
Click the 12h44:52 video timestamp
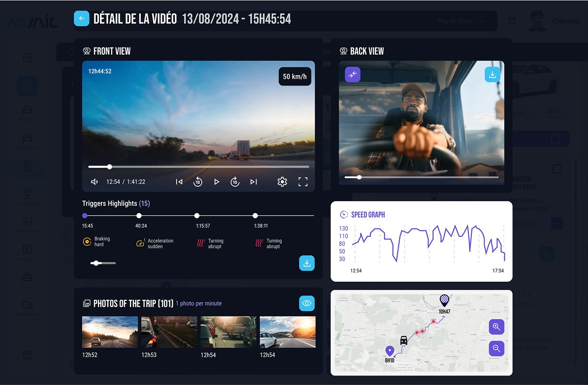click(x=100, y=71)
